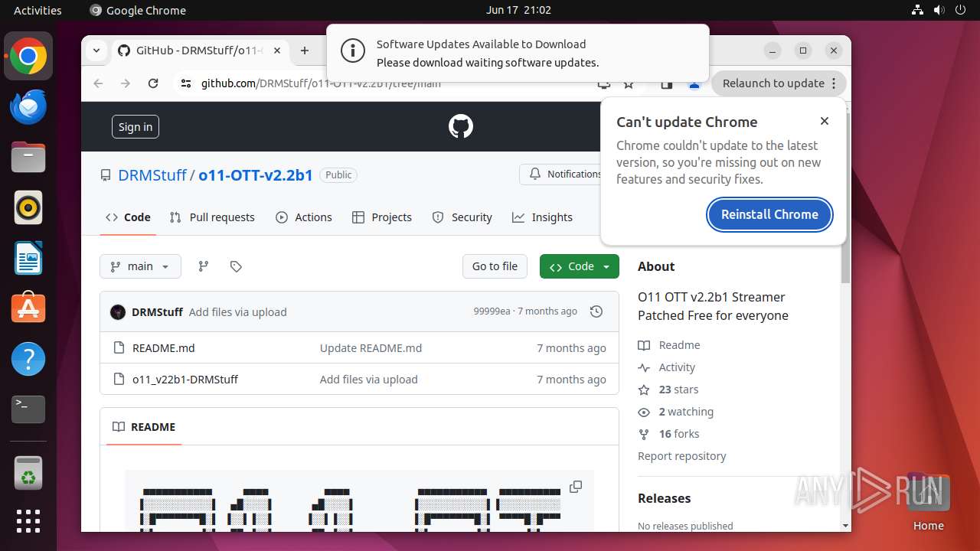Close the GitHub browser tab
This screenshot has width=980, height=551.
[277, 51]
